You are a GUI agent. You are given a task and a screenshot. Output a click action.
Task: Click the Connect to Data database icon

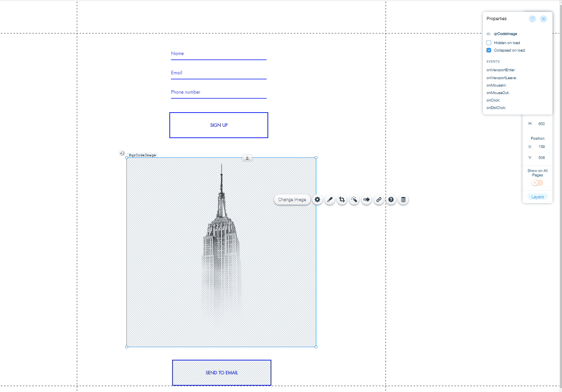click(403, 200)
